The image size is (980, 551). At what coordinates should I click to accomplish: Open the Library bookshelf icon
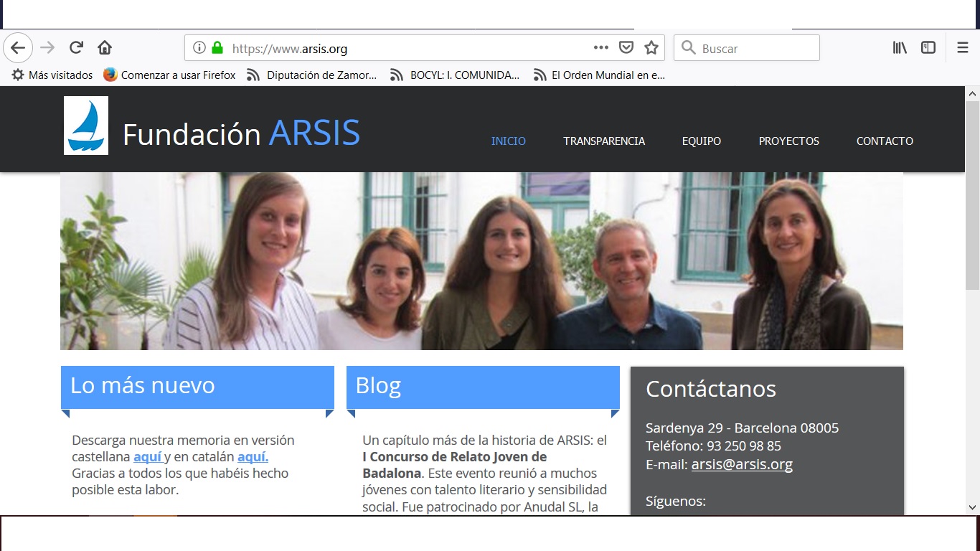pyautogui.click(x=900, y=48)
